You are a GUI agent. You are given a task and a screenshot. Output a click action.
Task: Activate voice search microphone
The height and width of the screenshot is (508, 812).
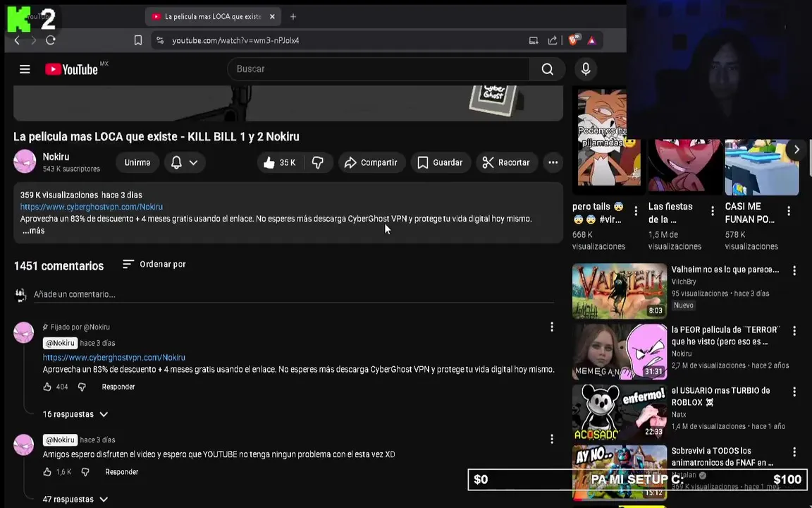pos(586,69)
